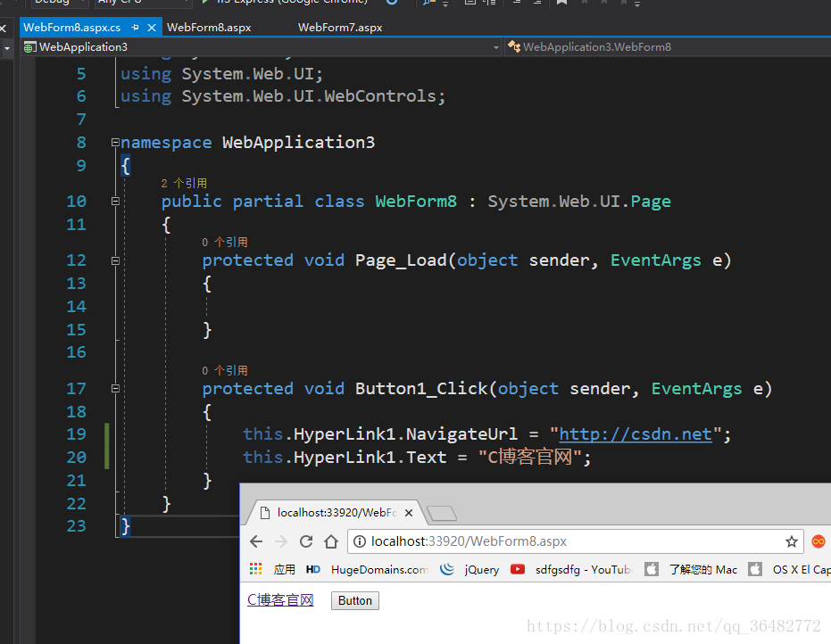
Task: Click line number 19 in the gutter
Action: (x=77, y=434)
